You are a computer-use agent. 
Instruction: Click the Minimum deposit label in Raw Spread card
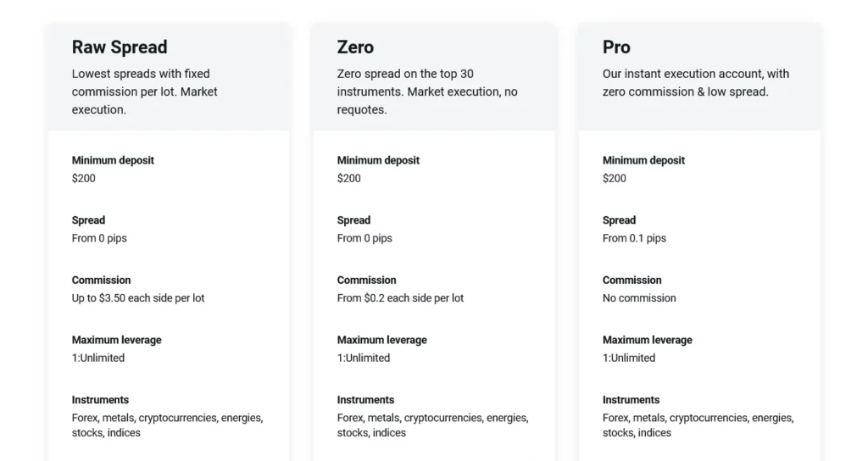pyautogui.click(x=113, y=160)
